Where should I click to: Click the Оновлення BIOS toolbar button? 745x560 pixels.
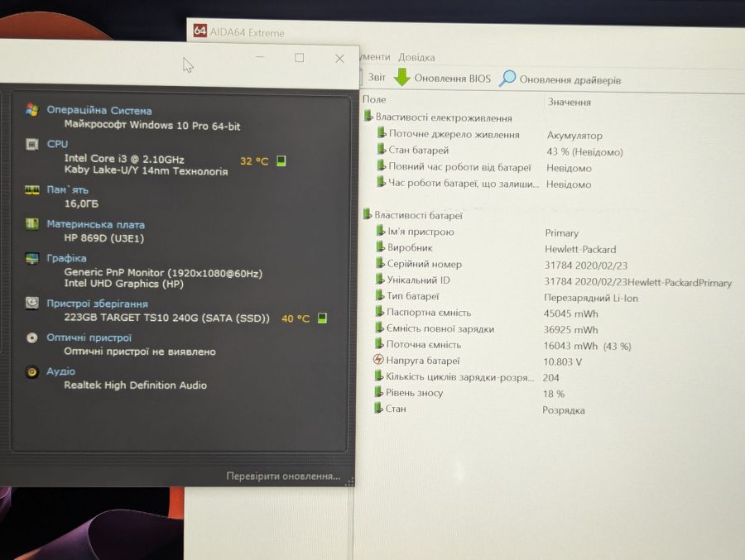coord(442,78)
